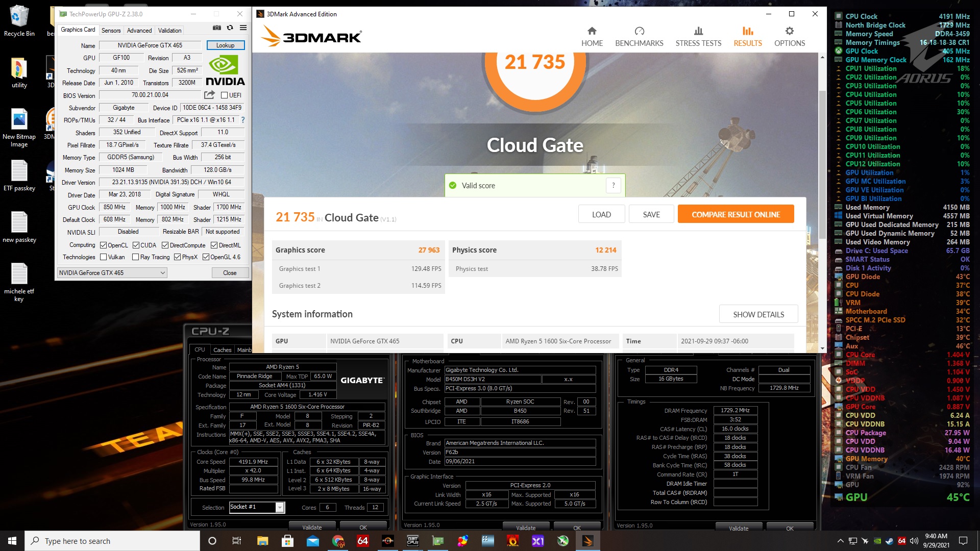This screenshot has width=980, height=551.
Task: Toggle the DirectML checkbox
Action: (x=214, y=245)
